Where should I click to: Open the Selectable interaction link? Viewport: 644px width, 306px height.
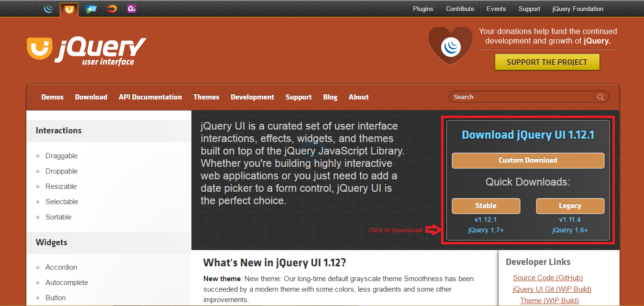(x=62, y=202)
